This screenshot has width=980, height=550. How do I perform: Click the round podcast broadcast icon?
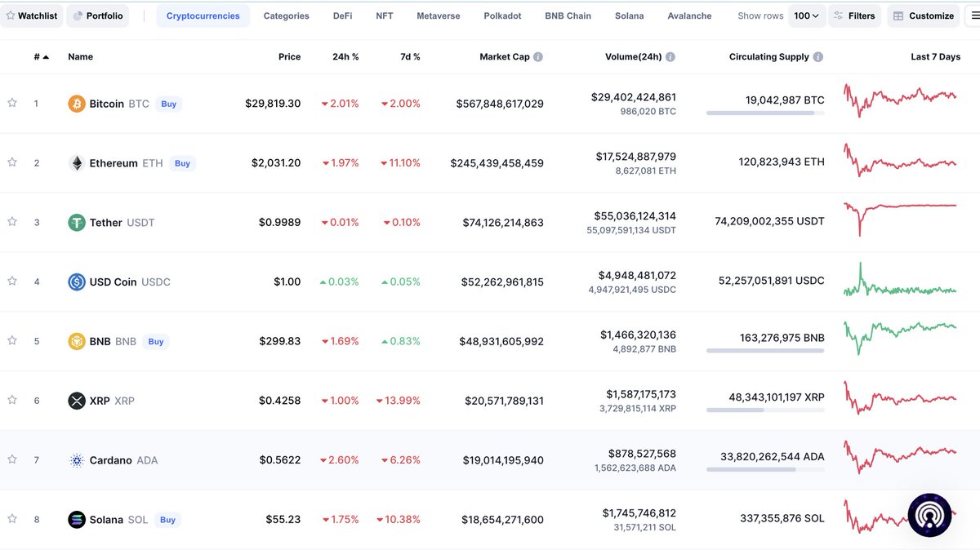(x=929, y=515)
